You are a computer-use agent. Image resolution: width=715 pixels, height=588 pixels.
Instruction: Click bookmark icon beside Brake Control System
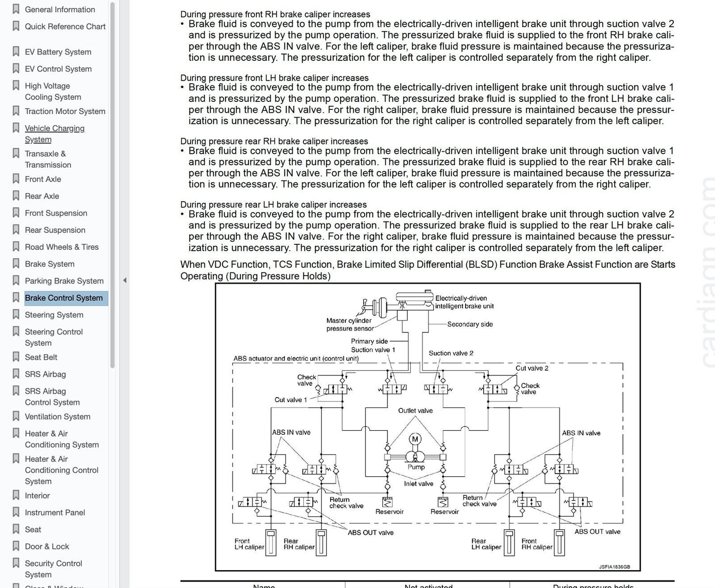coord(16,297)
